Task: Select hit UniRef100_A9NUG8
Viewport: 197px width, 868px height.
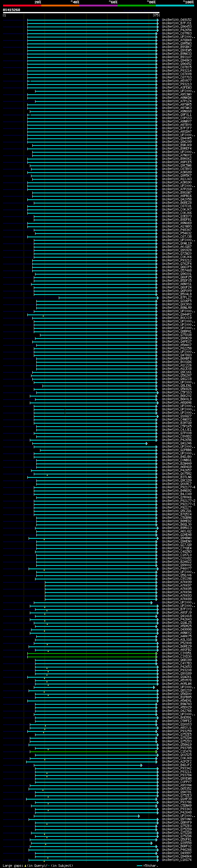Action: 177,111
